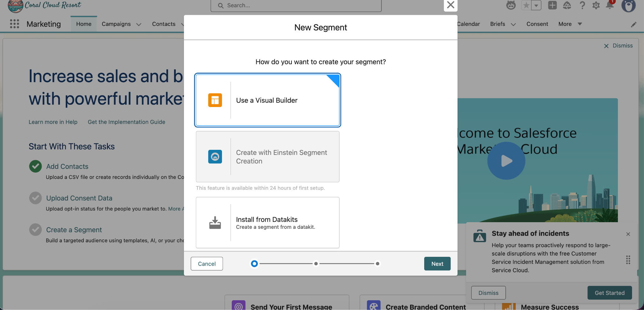Click the Get Started button
This screenshot has width=644, height=310.
click(609, 293)
